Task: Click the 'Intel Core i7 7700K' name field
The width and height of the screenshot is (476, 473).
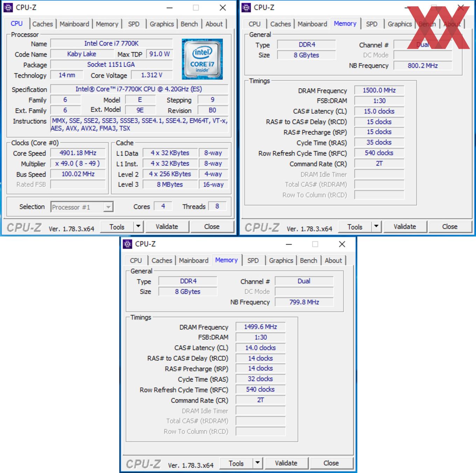Action: tap(112, 43)
